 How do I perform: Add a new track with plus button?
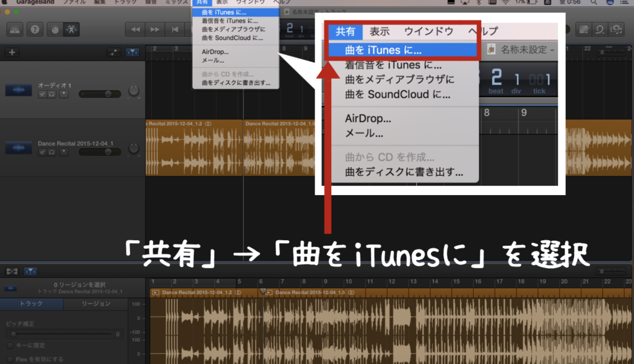point(12,53)
